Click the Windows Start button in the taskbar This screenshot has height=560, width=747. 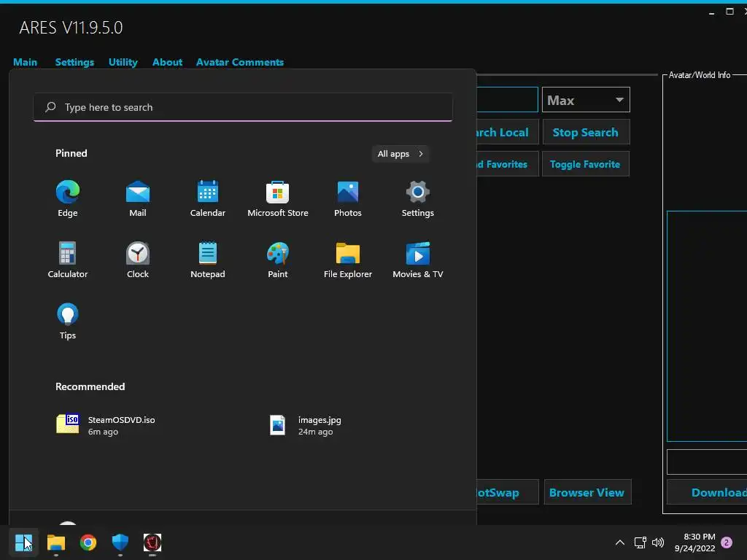pyautogui.click(x=24, y=542)
